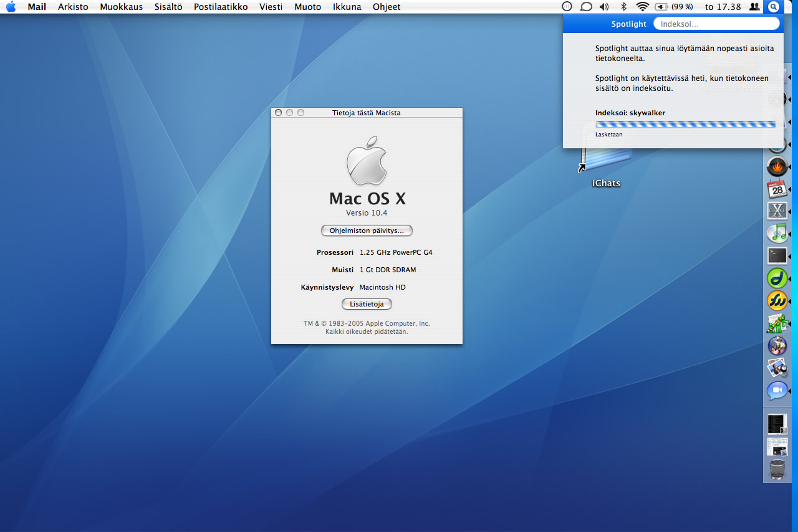This screenshot has width=798, height=532.
Task: Click the Lasketaan status text
Action: coord(608,134)
